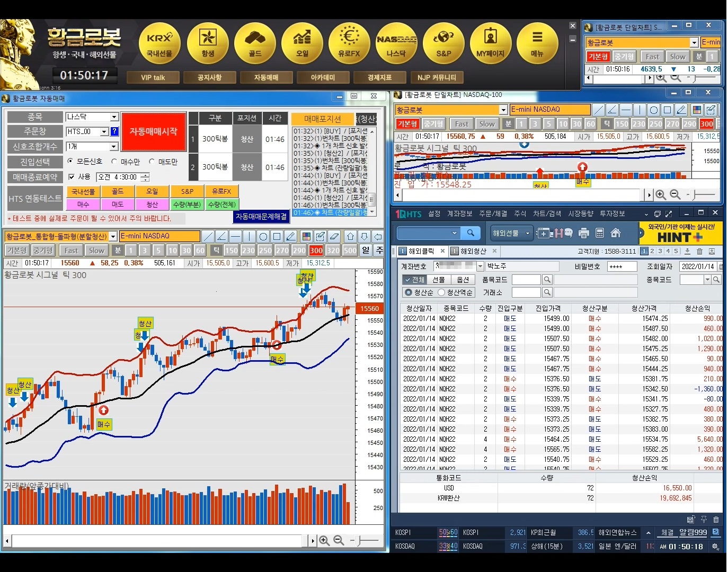This screenshot has height=572, width=728.
Task: Click trash icon in 1Q HTS tab bar
Action: pos(699,251)
